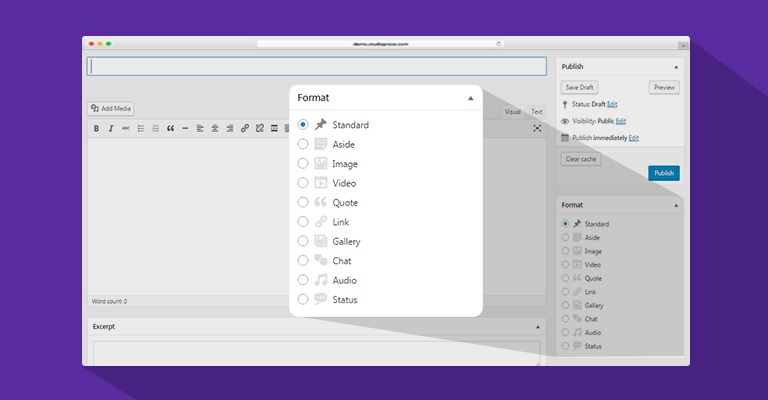768x400 pixels.
Task: Click the insert link toolbar icon
Action: coord(244,128)
